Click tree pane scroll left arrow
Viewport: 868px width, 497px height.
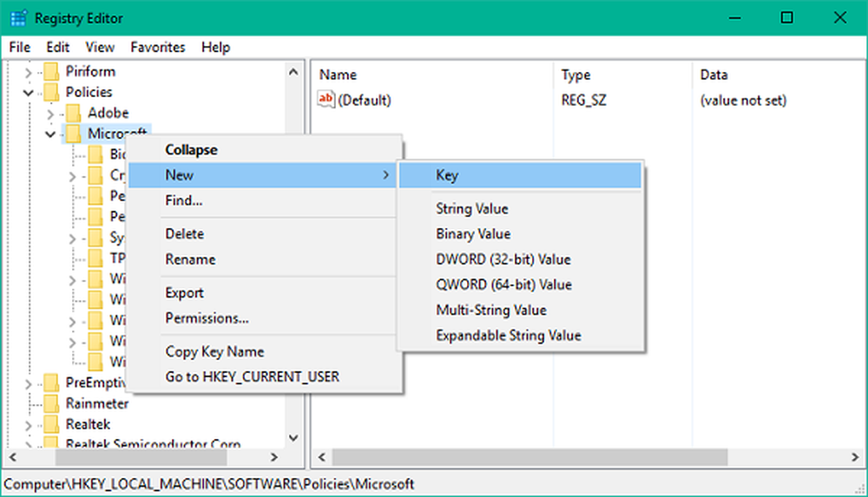pos(13,457)
